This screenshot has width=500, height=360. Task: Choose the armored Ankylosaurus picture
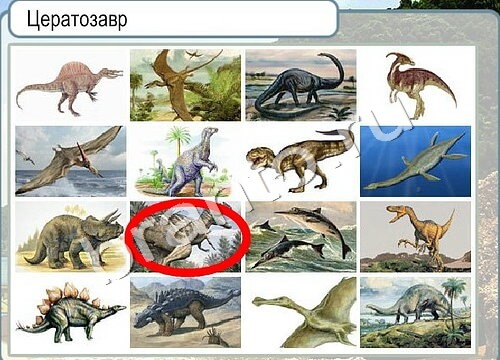(185, 312)
